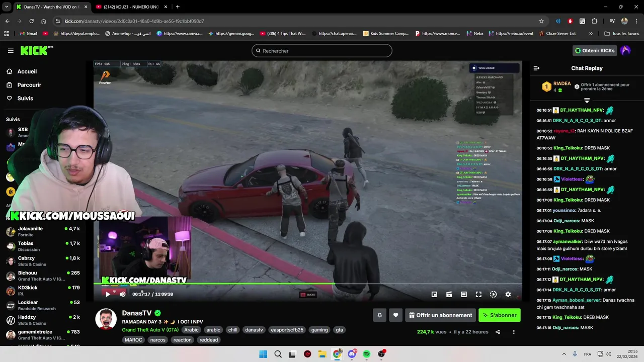Screen dimensions: 644x362
Task: Open gamemixtreize channel in sidebar
Action: point(43,335)
